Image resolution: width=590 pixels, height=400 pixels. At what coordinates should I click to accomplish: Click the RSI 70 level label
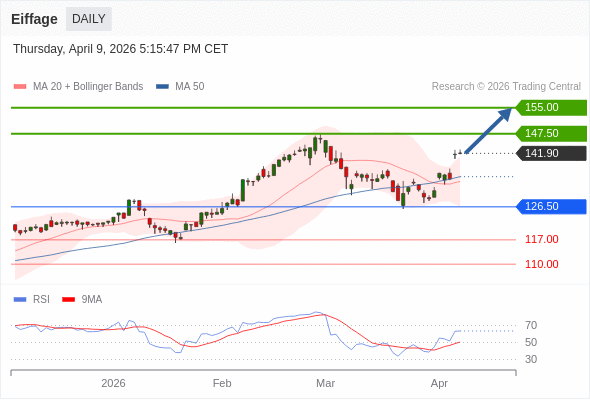[531, 325]
